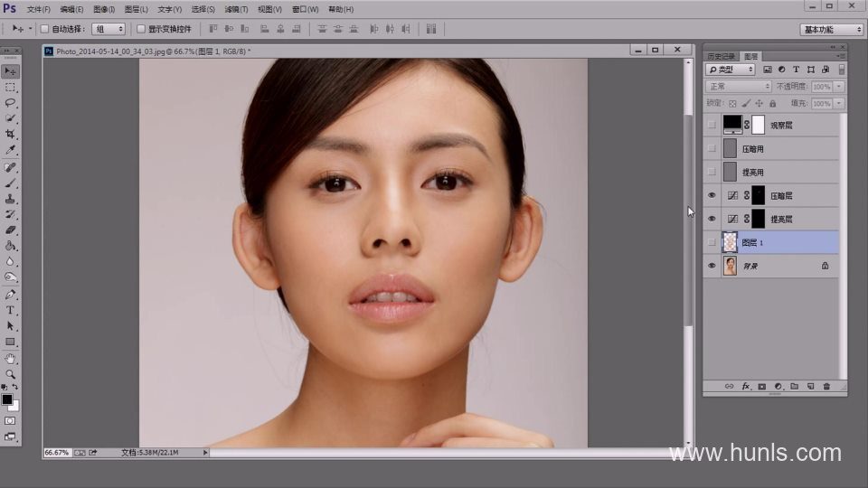Click the document vertical scrollbar

[x=688, y=252]
